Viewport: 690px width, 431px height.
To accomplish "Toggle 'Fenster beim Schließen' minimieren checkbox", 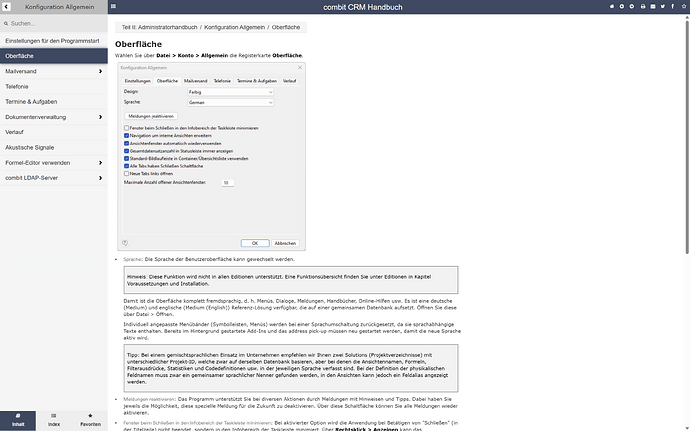I will tap(126, 128).
